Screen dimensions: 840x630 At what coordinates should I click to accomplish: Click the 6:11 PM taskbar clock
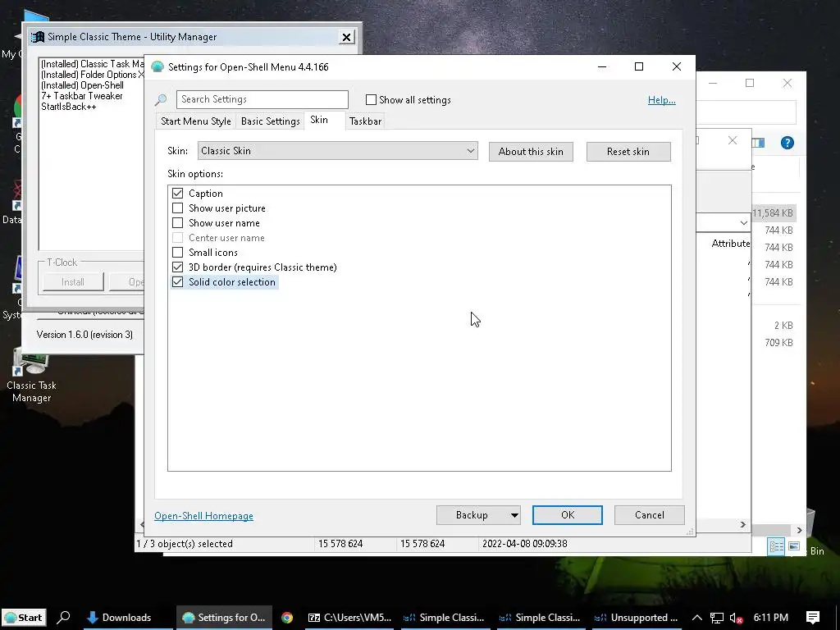tap(771, 618)
